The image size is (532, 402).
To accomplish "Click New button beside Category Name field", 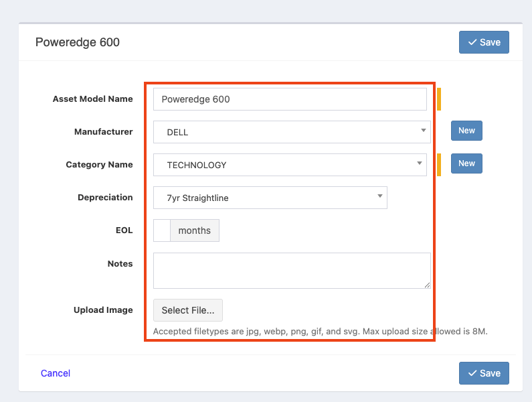I will tap(466, 163).
